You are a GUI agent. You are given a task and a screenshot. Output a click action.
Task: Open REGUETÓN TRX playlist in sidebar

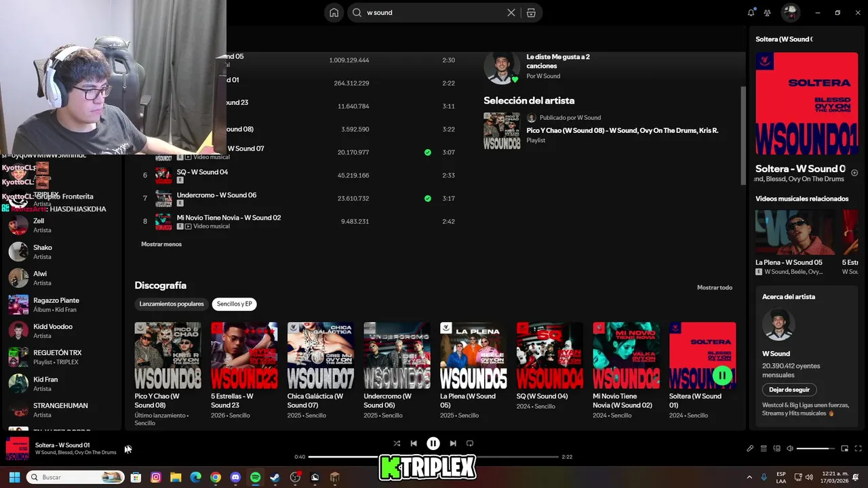pyautogui.click(x=61, y=357)
